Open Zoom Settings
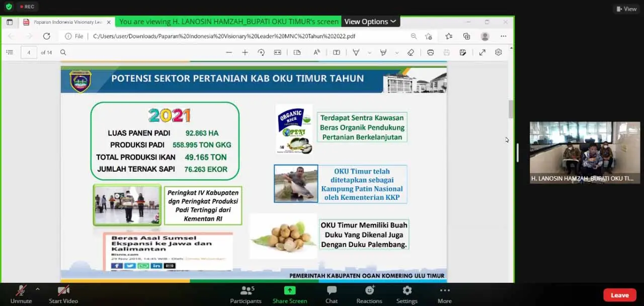The image size is (644, 306). click(x=407, y=294)
